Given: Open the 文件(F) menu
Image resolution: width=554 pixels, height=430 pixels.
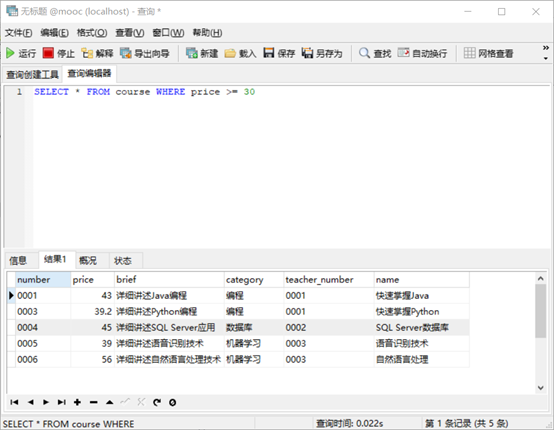Looking at the screenshot, I should pos(18,33).
